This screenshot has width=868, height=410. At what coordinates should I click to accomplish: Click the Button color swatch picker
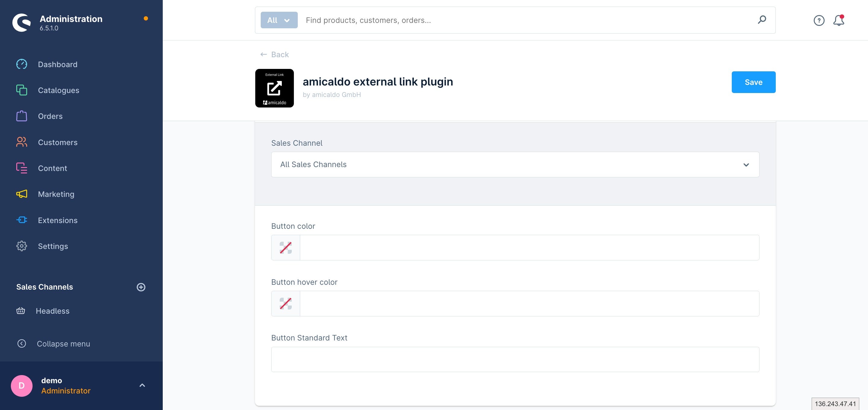pos(286,247)
